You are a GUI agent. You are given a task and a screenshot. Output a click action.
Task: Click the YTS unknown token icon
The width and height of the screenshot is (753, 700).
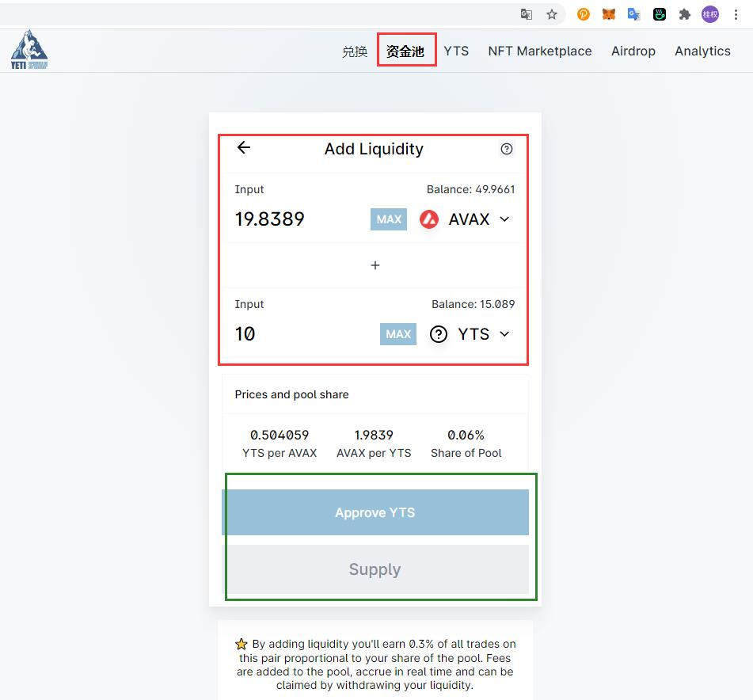pyautogui.click(x=438, y=334)
